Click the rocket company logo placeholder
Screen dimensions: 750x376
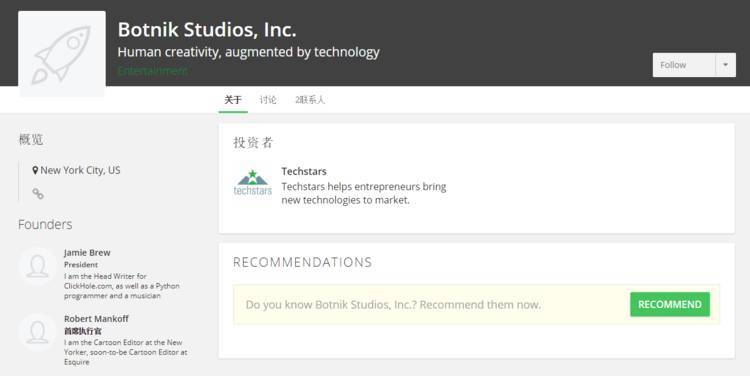(62, 54)
